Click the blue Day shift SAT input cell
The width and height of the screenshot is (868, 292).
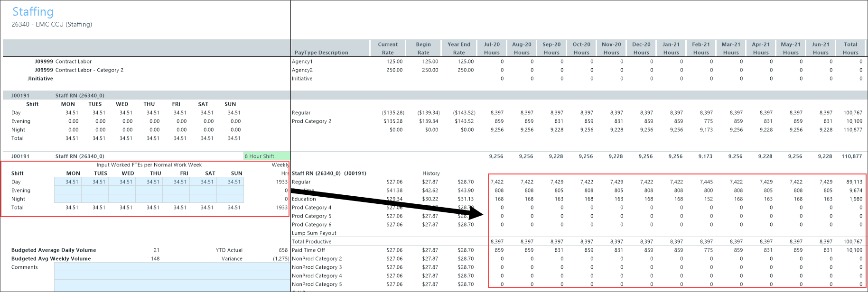point(203,182)
